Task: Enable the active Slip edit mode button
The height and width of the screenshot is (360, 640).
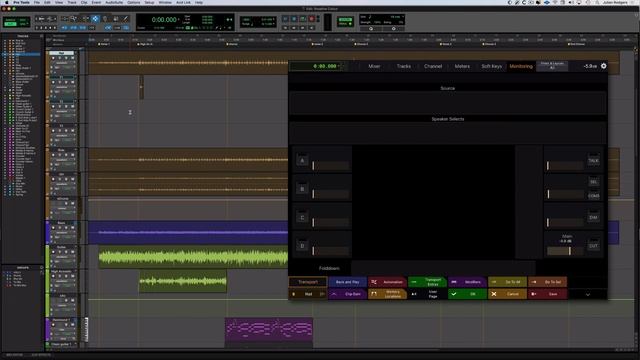Action: (x=10, y=24)
